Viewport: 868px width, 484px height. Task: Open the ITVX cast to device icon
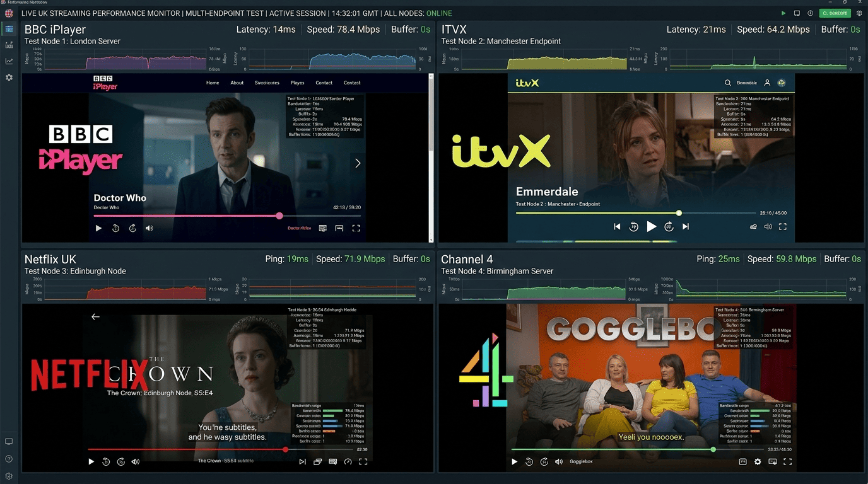[x=753, y=226]
